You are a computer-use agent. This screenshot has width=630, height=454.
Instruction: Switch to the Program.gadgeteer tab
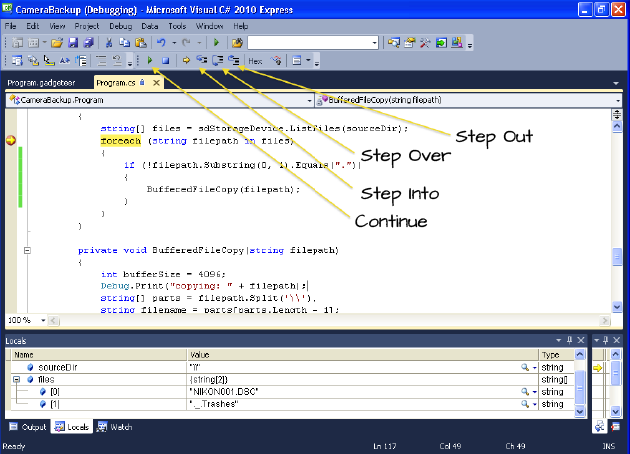pyautogui.click(x=41, y=83)
